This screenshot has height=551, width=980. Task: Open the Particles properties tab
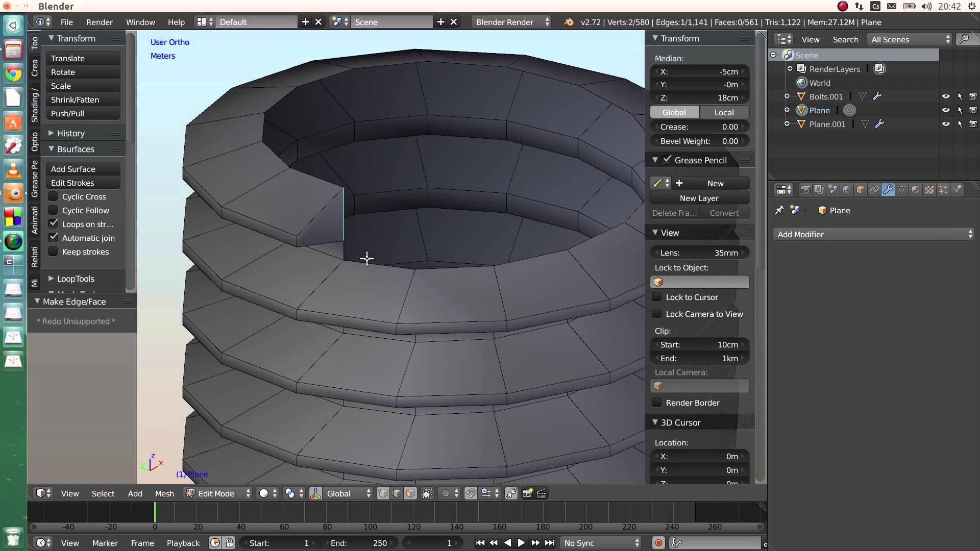(943, 190)
